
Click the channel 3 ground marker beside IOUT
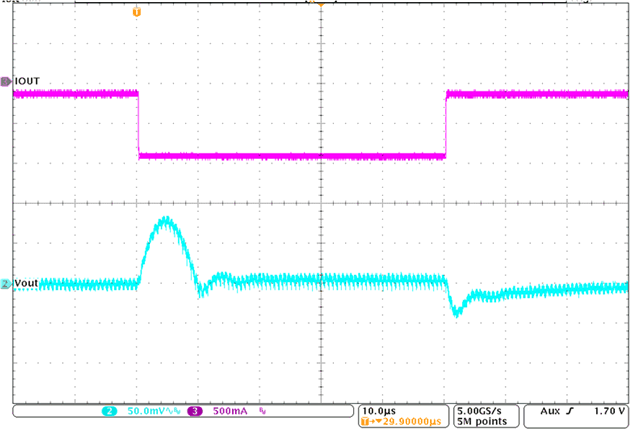click(x=6, y=80)
